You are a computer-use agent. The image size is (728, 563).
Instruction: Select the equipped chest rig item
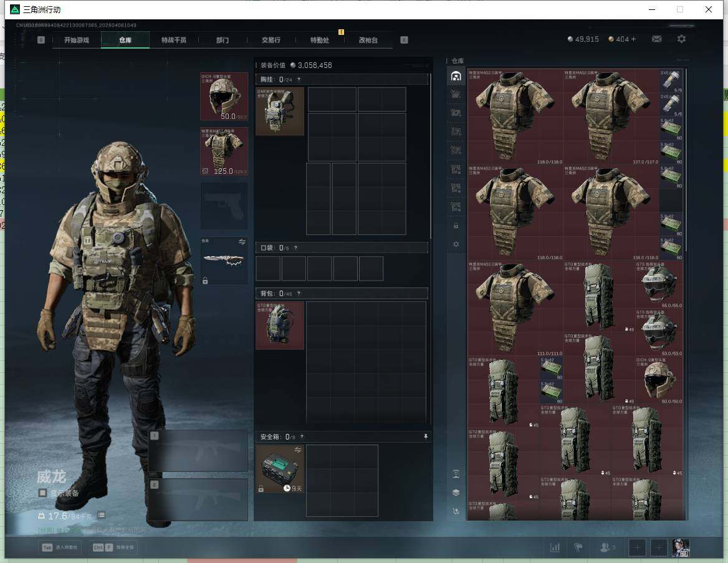pyautogui.click(x=280, y=112)
